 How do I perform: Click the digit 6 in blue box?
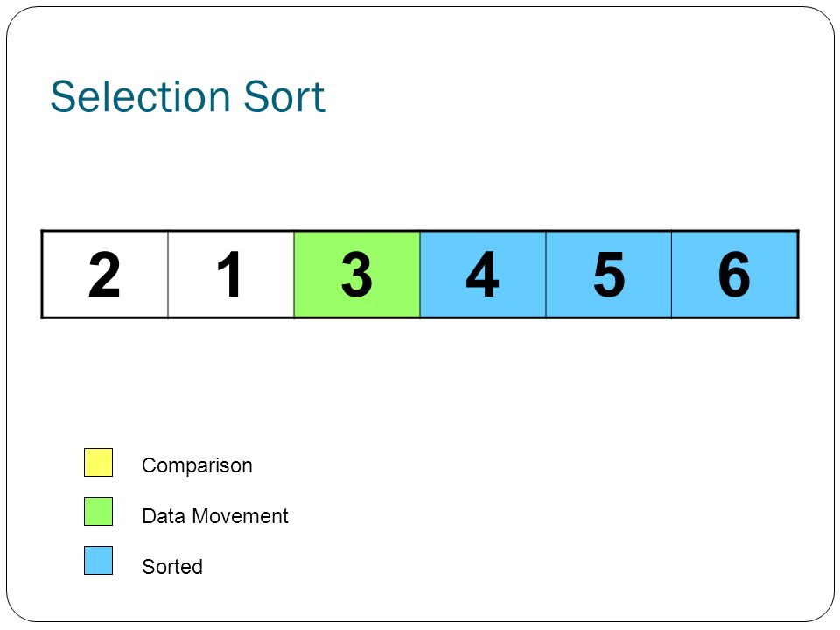click(734, 274)
